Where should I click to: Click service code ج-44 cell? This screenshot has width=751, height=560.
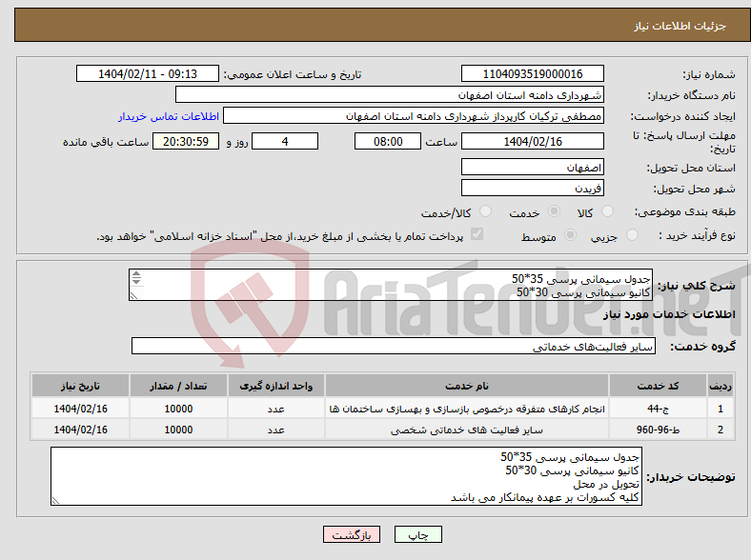[x=659, y=409]
